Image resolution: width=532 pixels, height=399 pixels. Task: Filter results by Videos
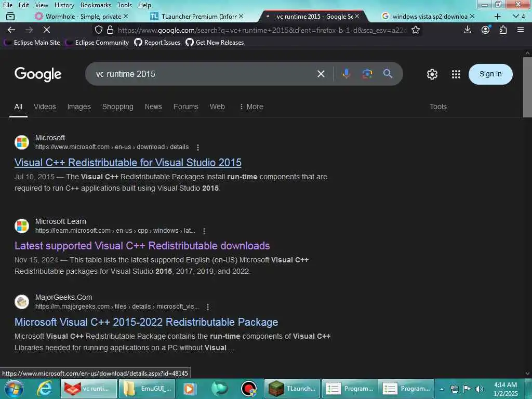[x=45, y=107]
